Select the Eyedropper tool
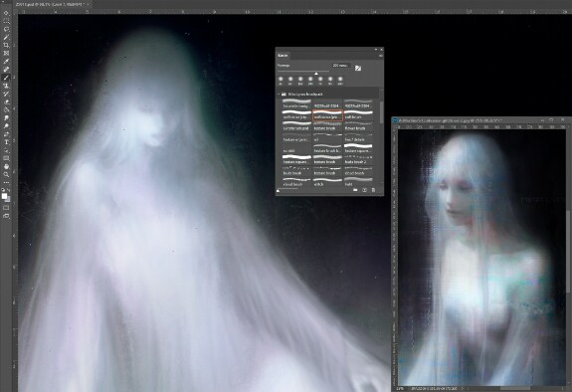The width and height of the screenshot is (572, 392). pos(6,62)
